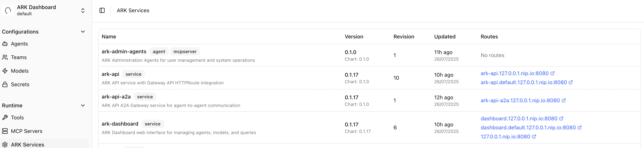Select the Agents icon in sidebar

pos(5,44)
